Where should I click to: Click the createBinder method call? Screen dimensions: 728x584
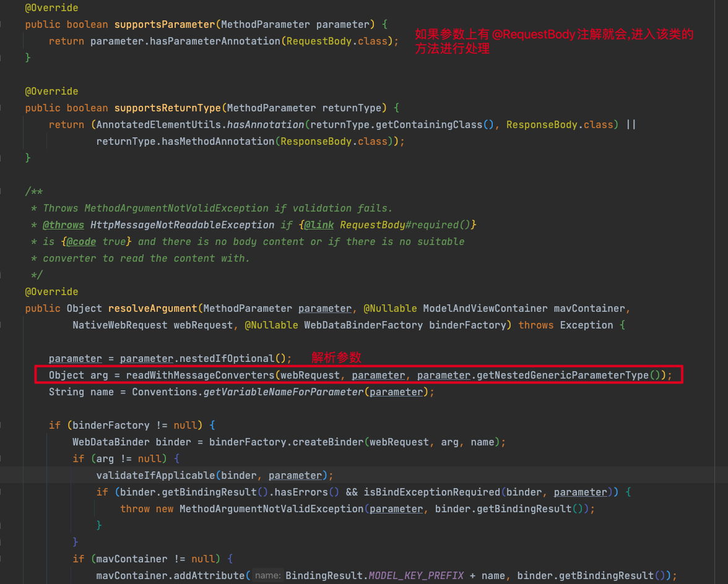point(328,442)
